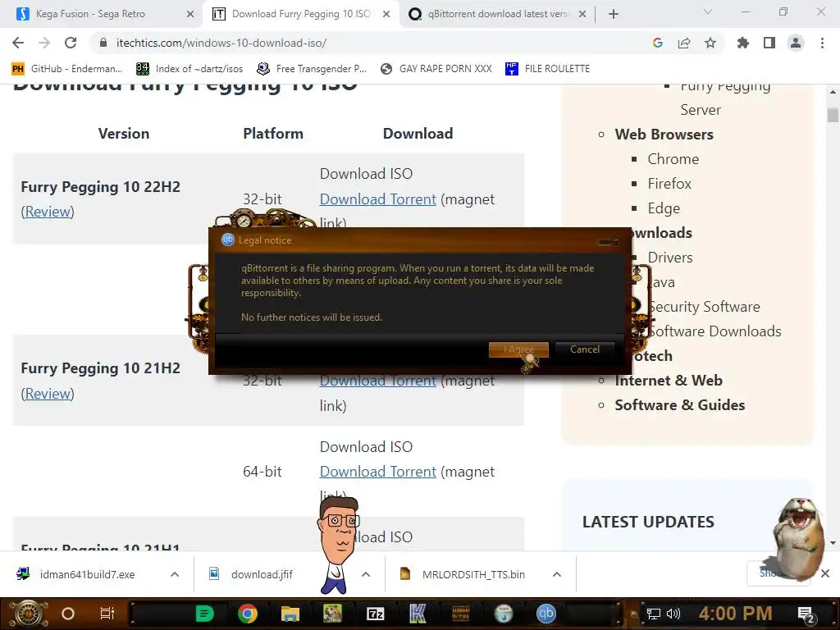
Task: Open Google icon in address bar
Action: pyautogui.click(x=657, y=43)
